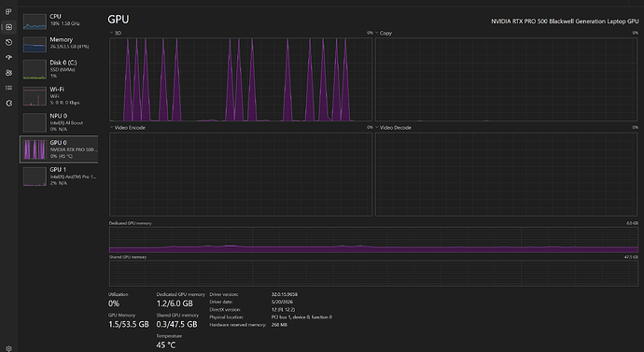Select the GPU 1 entry
The image size is (644, 352).
point(59,176)
